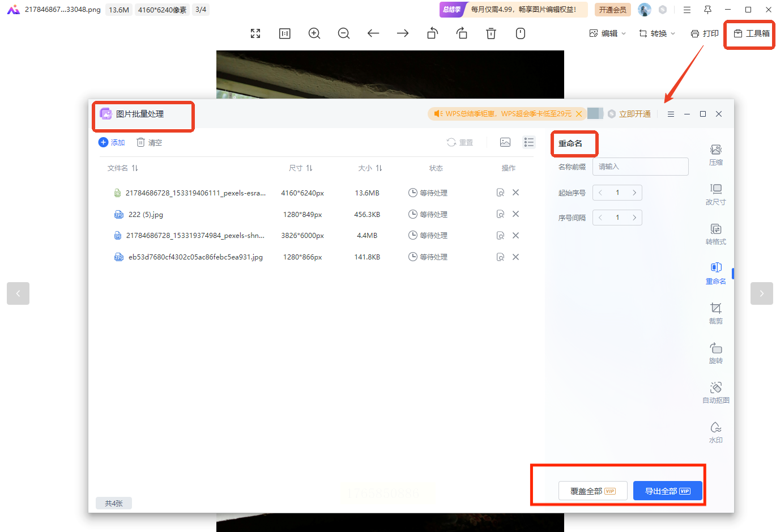Screen dimensions: 776x532
Task: Delete the current image via trash icon
Action: [x=491, y=33]
